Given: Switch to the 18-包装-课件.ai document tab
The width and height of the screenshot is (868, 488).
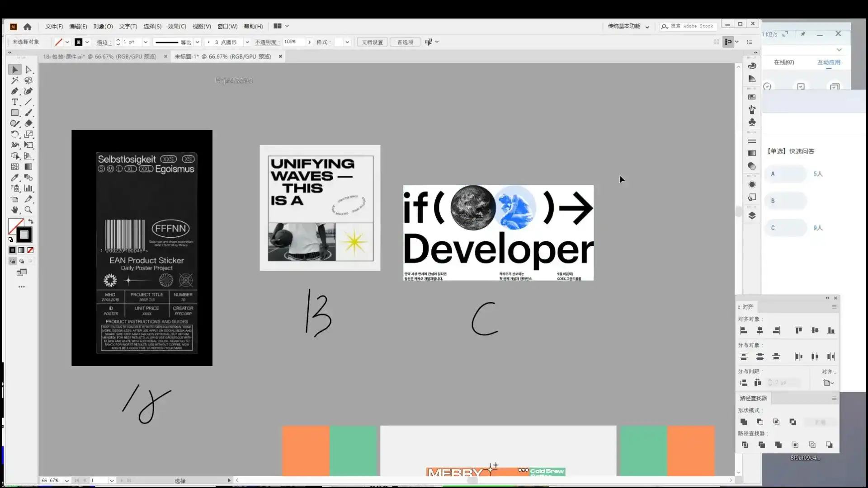Looking at the screenshot, I should [x=99, y=56].
